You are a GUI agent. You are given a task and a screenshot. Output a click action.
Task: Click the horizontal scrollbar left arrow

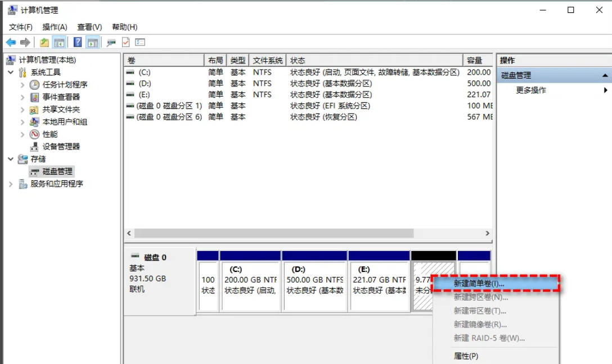(x=129, y=233)
